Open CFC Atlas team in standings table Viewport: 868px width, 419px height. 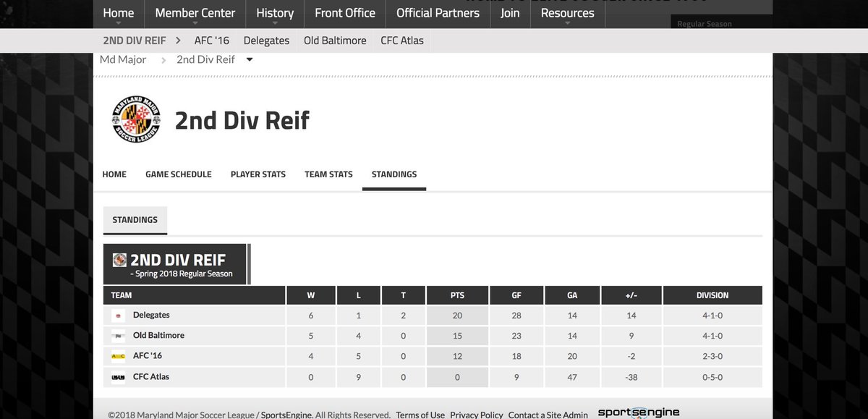click(151, 377)
